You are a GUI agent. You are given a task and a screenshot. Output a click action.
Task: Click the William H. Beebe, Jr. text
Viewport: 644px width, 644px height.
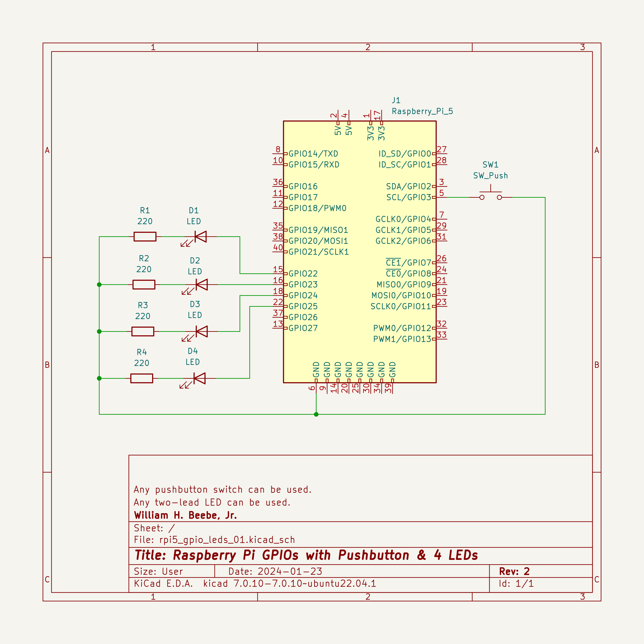(x=185, y=515)
